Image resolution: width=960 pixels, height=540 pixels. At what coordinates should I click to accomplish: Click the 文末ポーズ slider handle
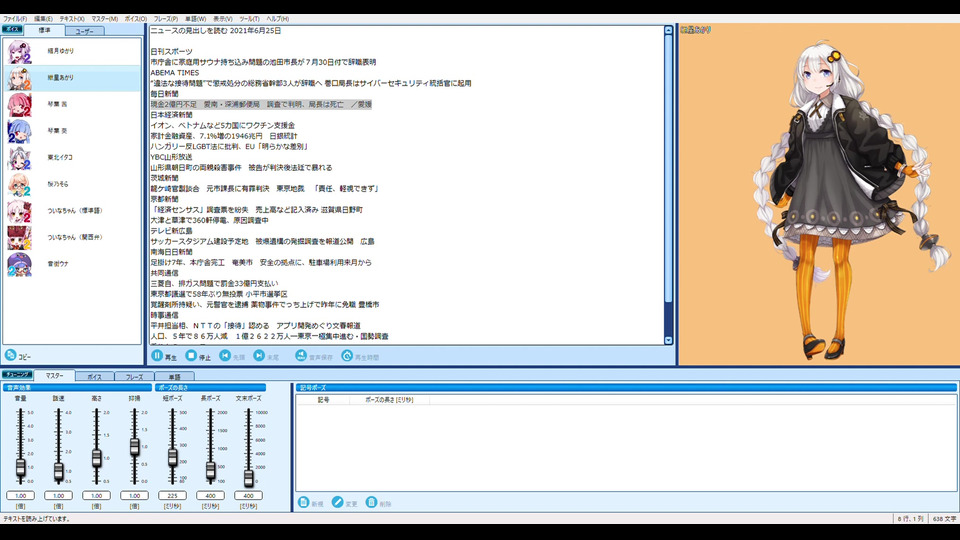(x=248, y=478)
